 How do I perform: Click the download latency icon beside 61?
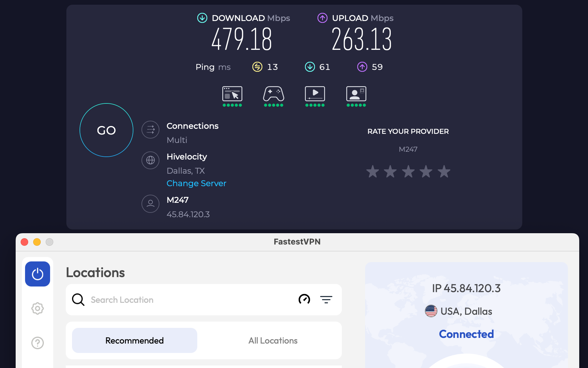tap(310, 67)
